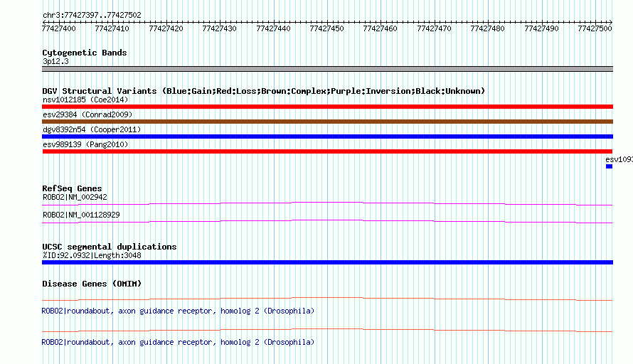Open variant nsv1012185 (Coe2014) label
Image resolution: width=633 pixels, height=364 pixels.
click(x=85, y=100)
